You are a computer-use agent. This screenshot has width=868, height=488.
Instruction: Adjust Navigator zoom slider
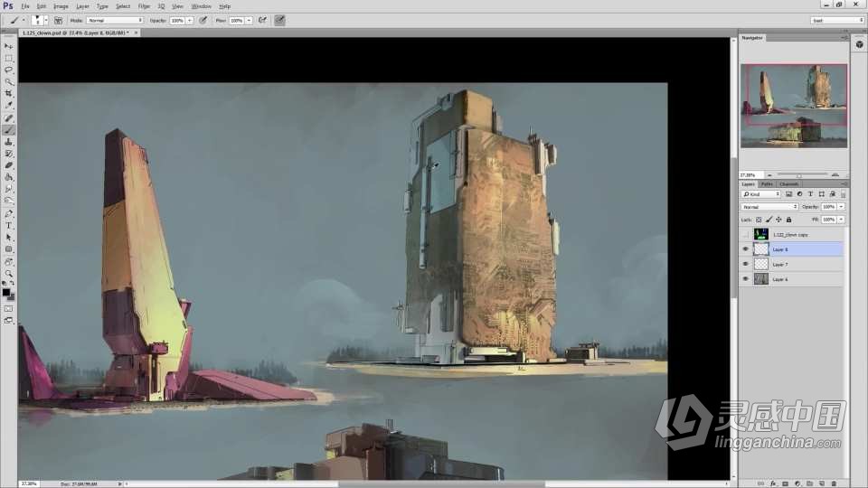(798, 174)
